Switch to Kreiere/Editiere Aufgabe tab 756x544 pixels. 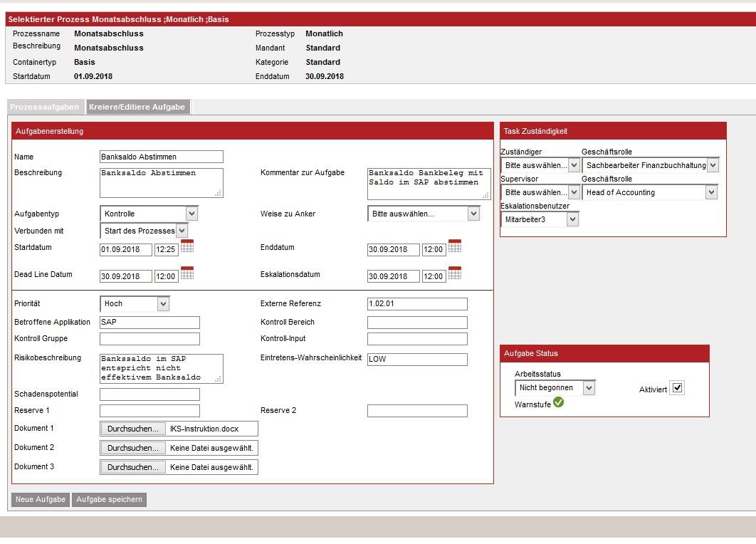coord(137,107)
